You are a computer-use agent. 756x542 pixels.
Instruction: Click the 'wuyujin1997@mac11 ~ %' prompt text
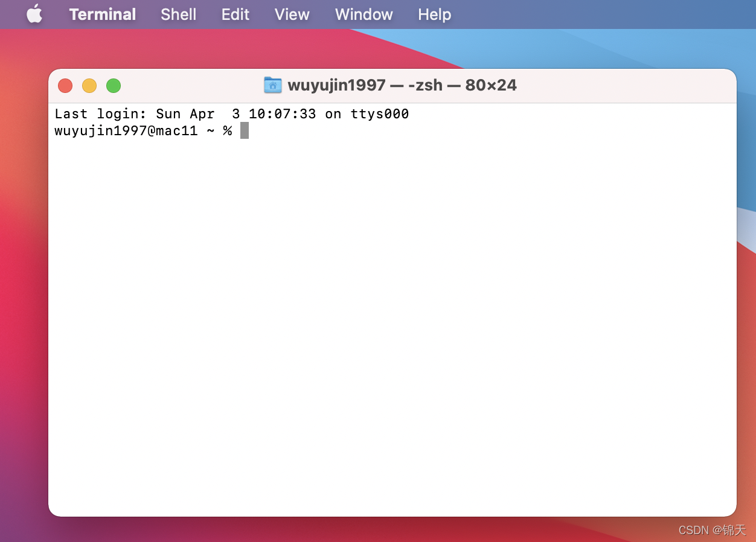click(143, 131)
